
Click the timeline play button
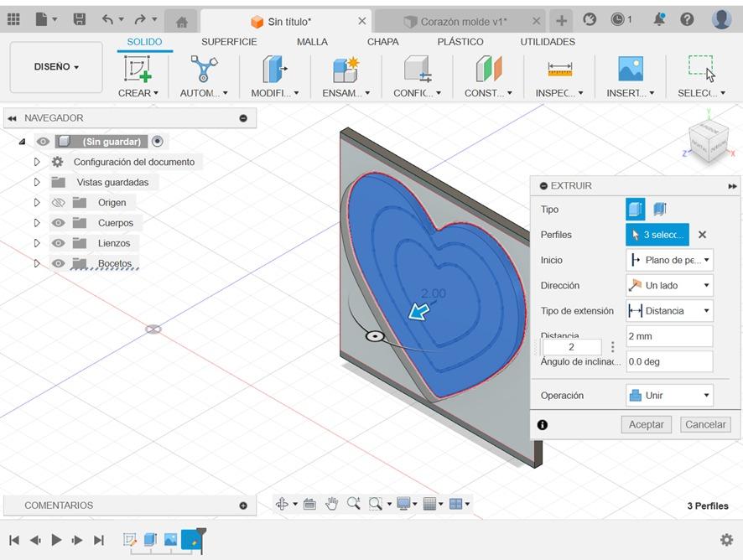pos(56,540)
